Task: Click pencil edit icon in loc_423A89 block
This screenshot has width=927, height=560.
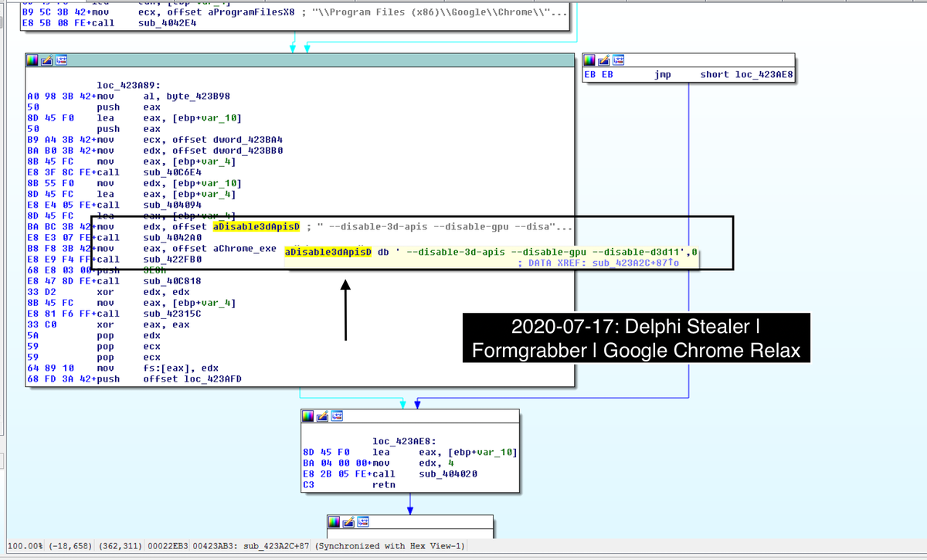Action: click(46, 60)
